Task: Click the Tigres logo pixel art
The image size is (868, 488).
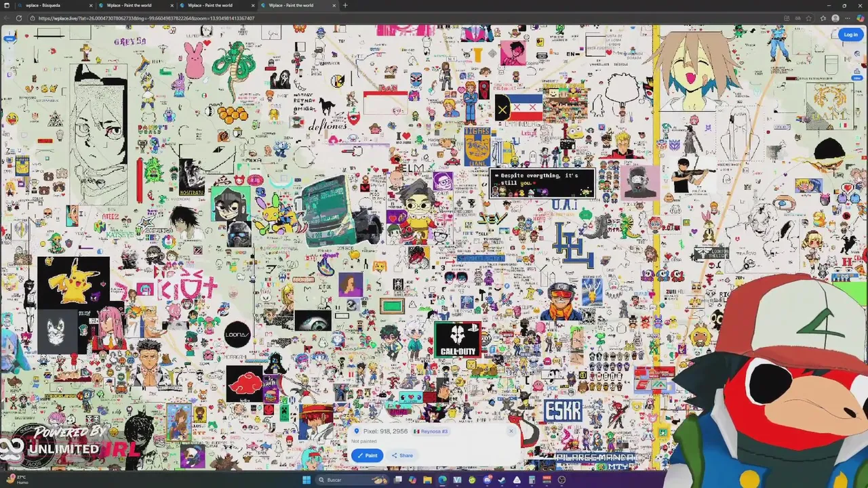Action: coord(477,146)
